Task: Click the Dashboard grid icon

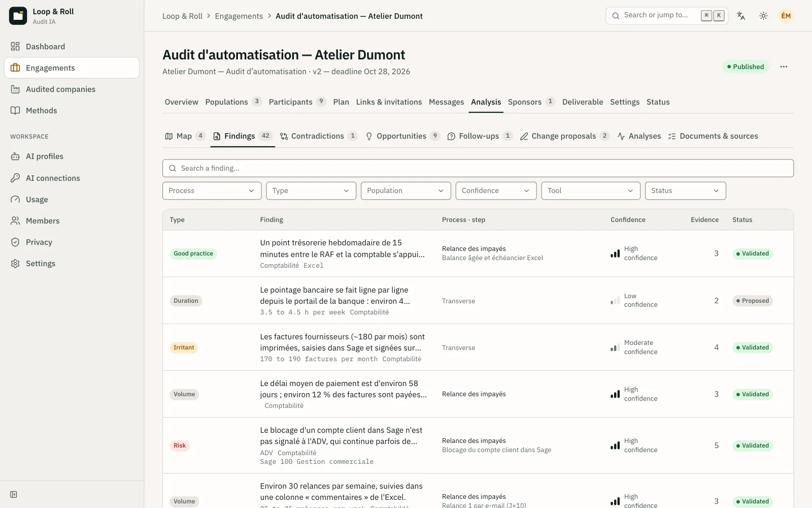Action: click(15, 47)
